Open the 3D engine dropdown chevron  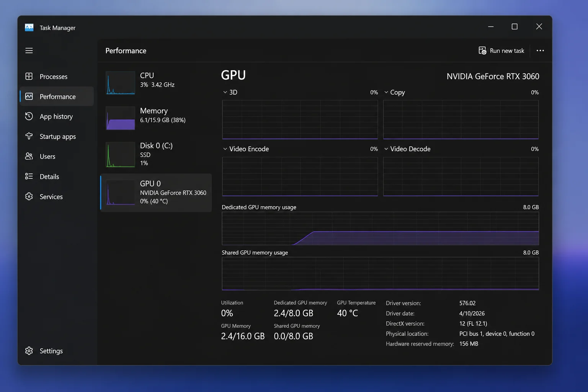(x=225, y=92)
